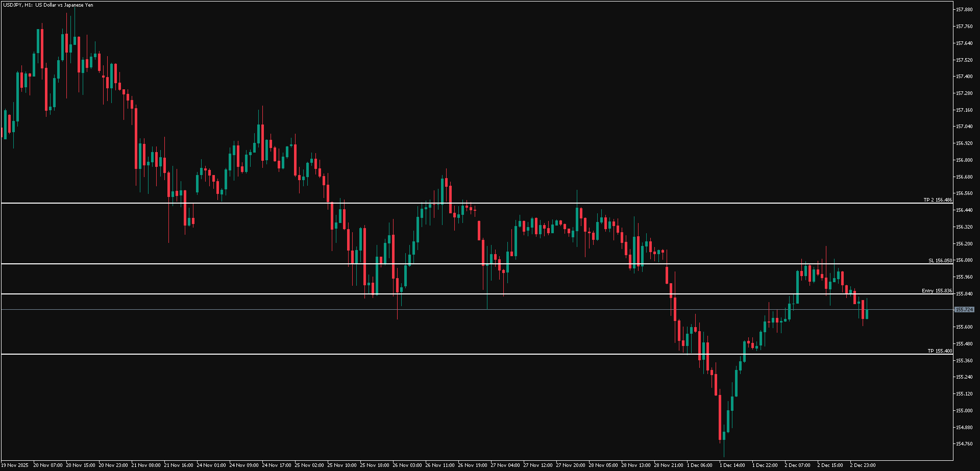Click the current price tag 155.724
This screenshot has width=980, height=471.
pos(964,310)
